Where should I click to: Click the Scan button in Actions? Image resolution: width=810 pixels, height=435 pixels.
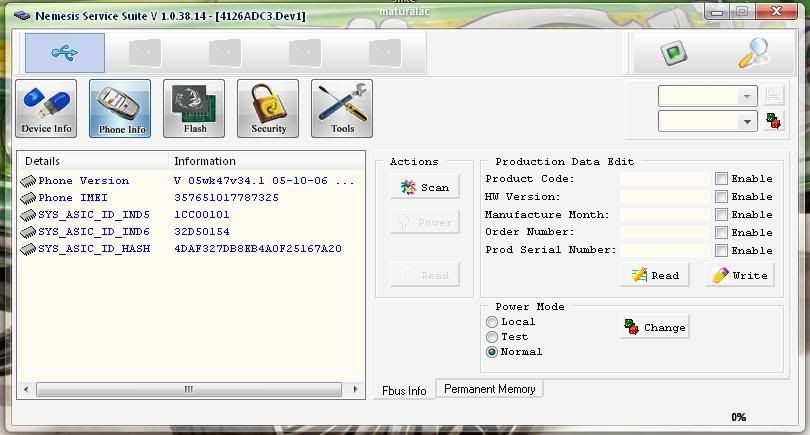point(425,187)
